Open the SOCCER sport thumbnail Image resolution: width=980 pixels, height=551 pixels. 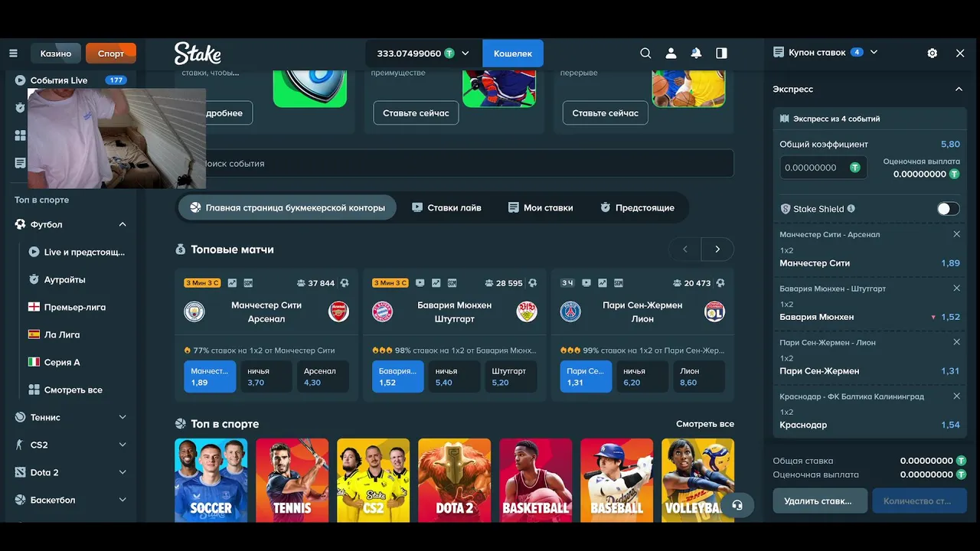(x=211, y=481)
